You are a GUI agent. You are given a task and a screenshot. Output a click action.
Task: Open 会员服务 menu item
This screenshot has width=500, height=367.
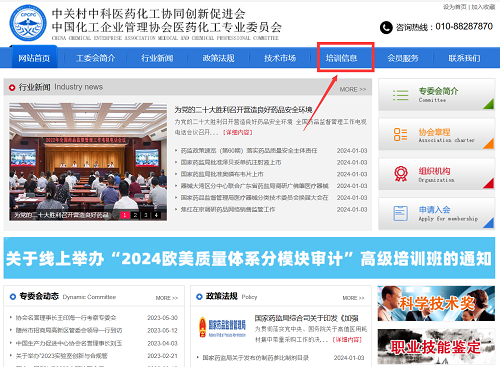[403, 58]
